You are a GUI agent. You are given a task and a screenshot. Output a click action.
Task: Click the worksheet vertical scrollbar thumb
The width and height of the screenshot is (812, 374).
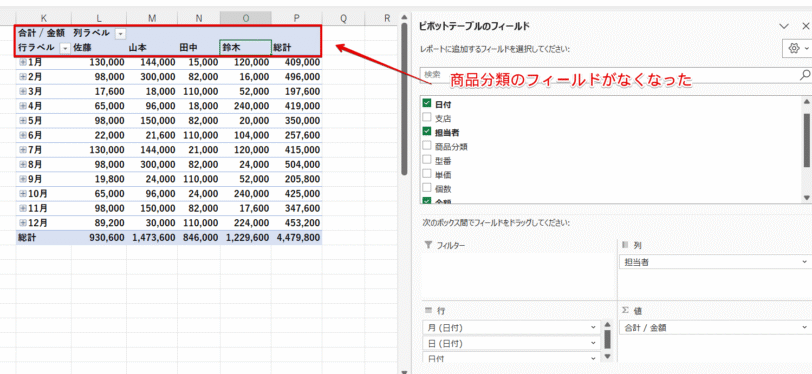click(404, 98)
